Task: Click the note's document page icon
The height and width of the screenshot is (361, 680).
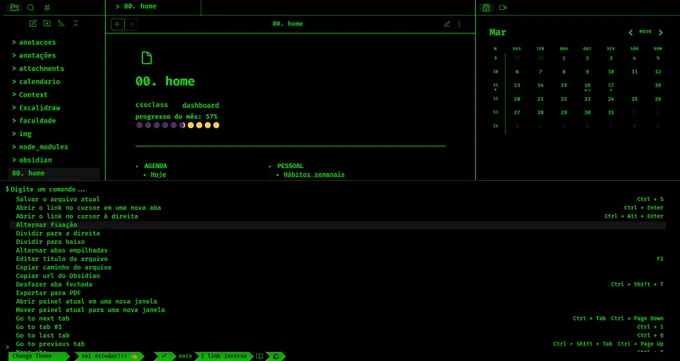Action: click(147, 58)
